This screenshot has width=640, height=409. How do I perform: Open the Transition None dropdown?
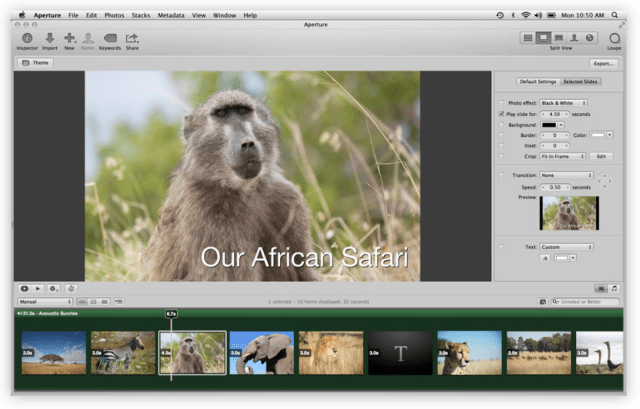click(567, 175)
